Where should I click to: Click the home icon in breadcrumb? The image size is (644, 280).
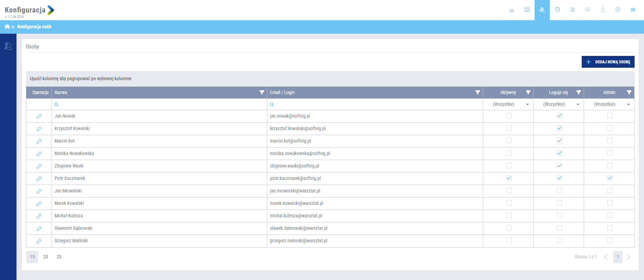(7, 27)
